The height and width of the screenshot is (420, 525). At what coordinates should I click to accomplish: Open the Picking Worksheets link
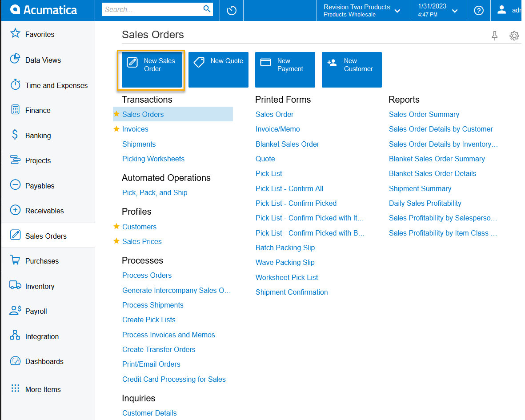153,159
